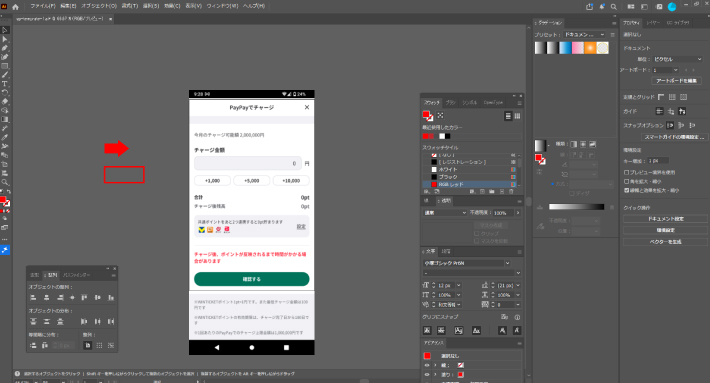Open the ファイル menu
The image size is (710, 383).
click(x=43, y=6)
